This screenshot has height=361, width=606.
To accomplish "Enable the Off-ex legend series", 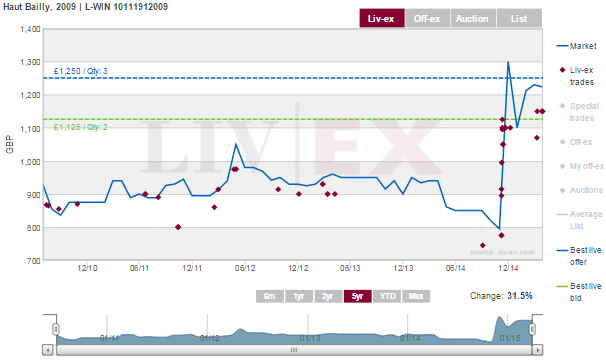I will pos(576,142).
